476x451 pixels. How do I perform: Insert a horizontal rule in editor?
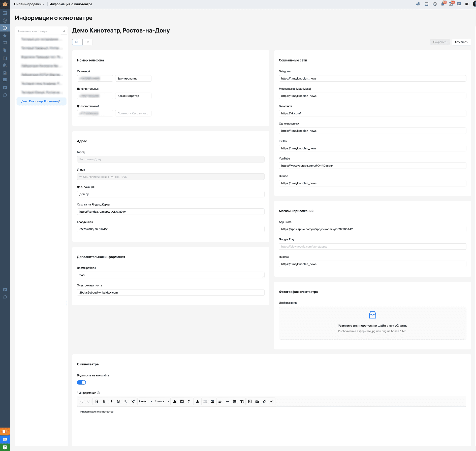coord(227,401)
